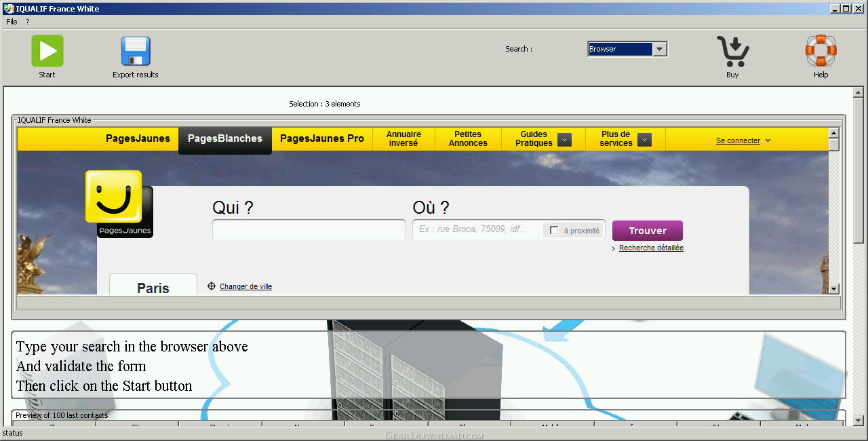Follow the Recherche détaillée link
868x441 pixels.
(651, 248)
